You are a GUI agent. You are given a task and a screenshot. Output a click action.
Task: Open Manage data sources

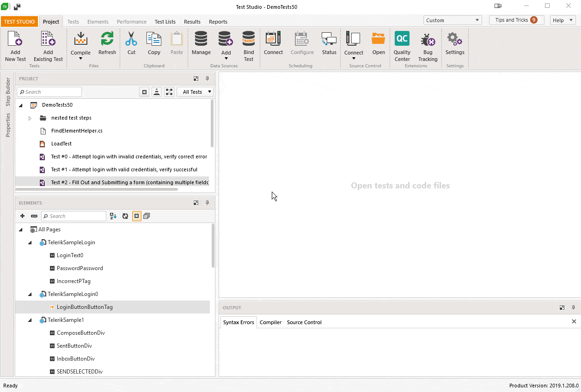tap(201, 39)
